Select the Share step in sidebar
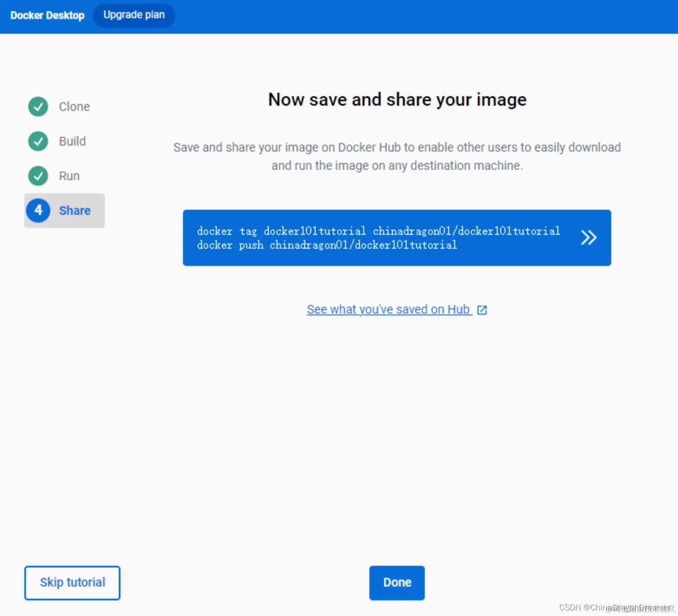 64,211
